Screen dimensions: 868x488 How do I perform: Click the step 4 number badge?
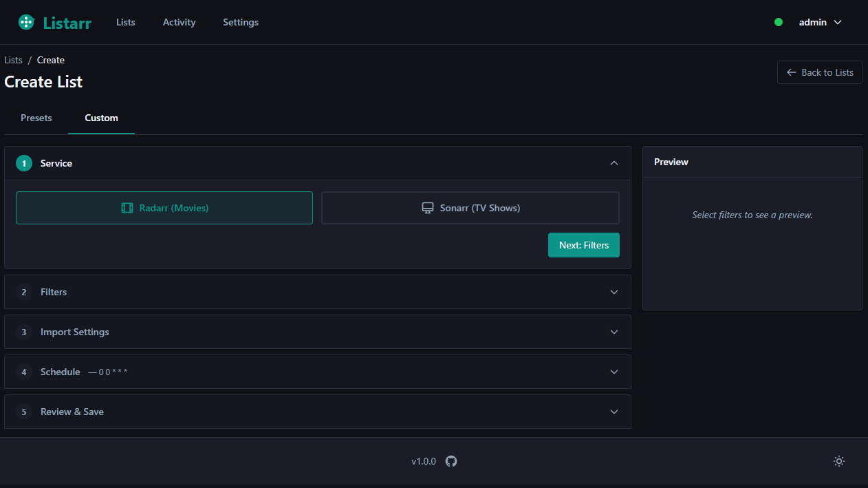click(x=24, y=372)
